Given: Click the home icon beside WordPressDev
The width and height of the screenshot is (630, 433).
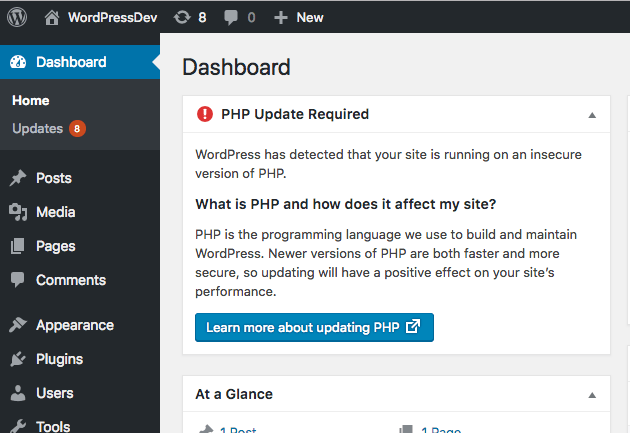Looking at the screenshot, I should [x=52, y=18].
